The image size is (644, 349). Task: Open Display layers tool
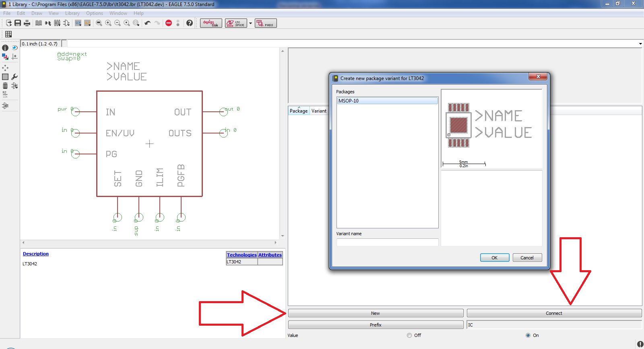tap(5, 57)
